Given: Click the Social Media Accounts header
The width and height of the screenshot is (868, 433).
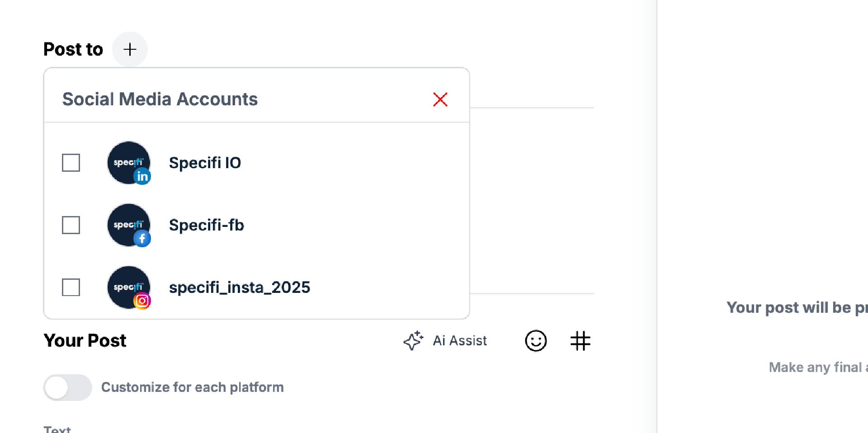Looking at the screenshot, I should [x=160, y=99].
